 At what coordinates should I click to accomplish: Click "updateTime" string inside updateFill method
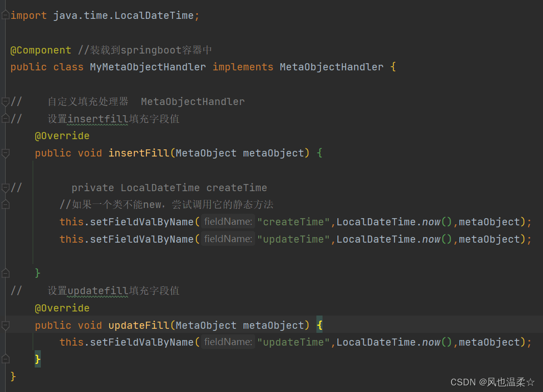tap(293, 343)
